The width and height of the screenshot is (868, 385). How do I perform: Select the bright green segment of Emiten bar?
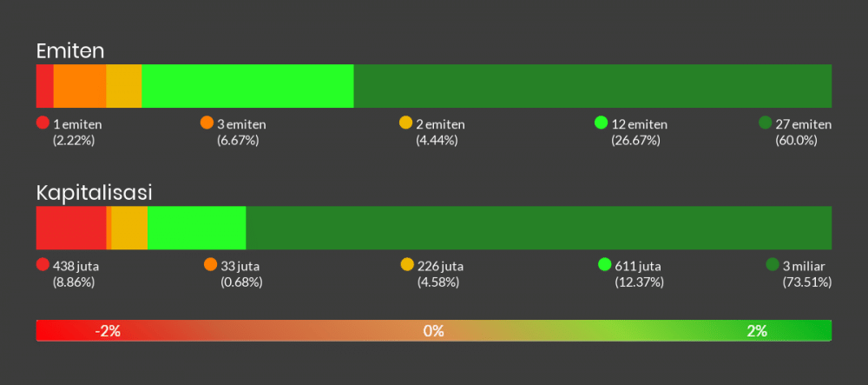tap(247, 86)
